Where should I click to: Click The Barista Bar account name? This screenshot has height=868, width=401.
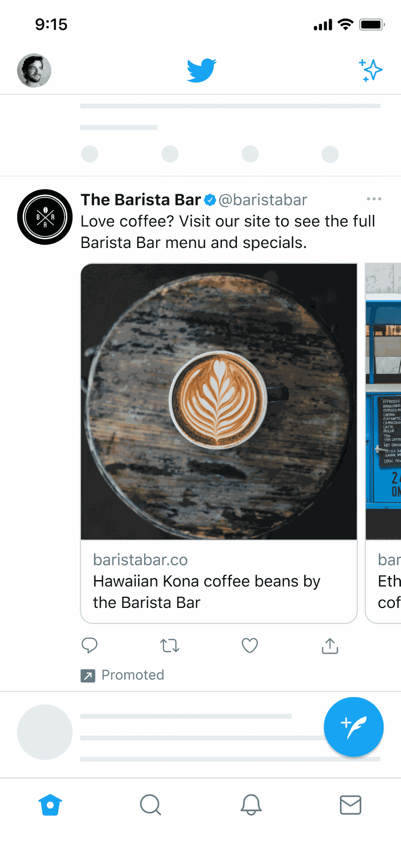pos(141,200)
